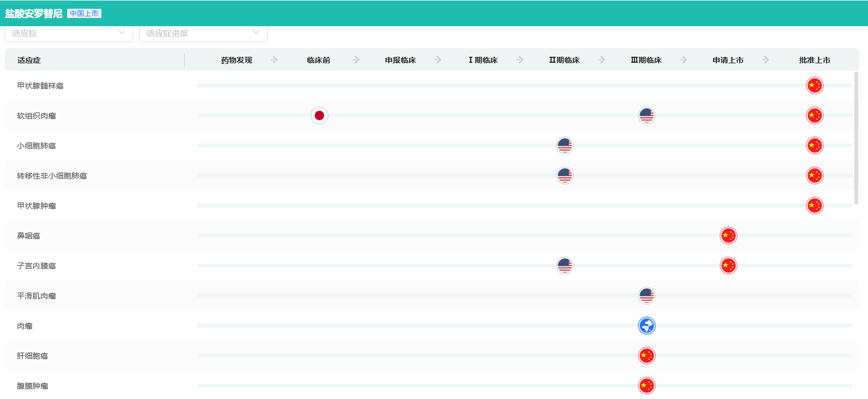Expand the 适应症进度 dropdown
This screenshot has height=399, width=868.
(x=203, y=33)
